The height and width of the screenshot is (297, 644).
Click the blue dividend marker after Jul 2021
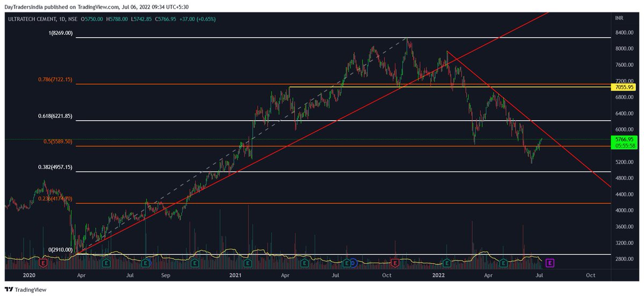coord(354,263)
